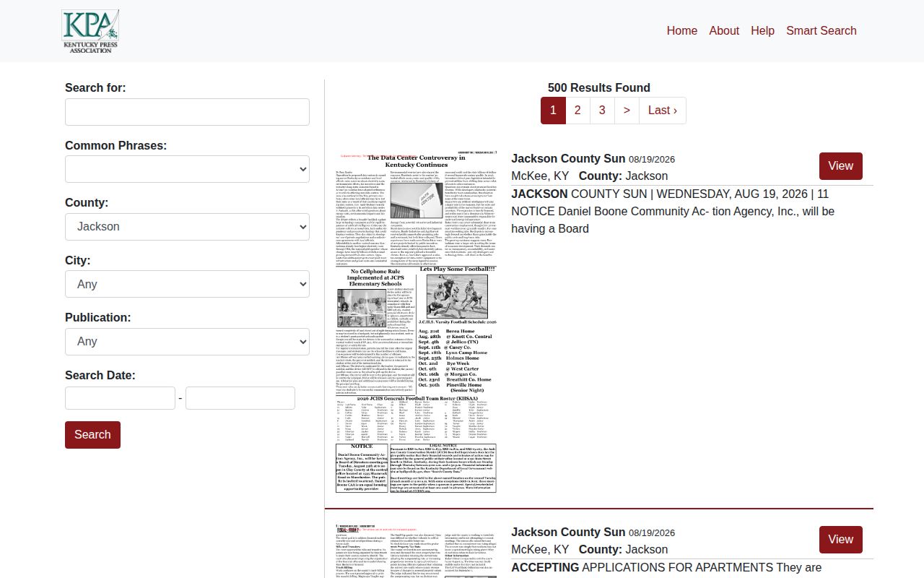Expand the City dropdown
Viewport: 924px width, 578px height.
pos(187,284)
